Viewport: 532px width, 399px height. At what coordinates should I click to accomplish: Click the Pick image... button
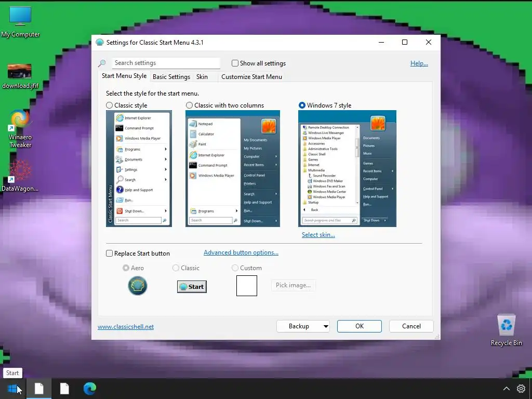click(x=293, y=285)
